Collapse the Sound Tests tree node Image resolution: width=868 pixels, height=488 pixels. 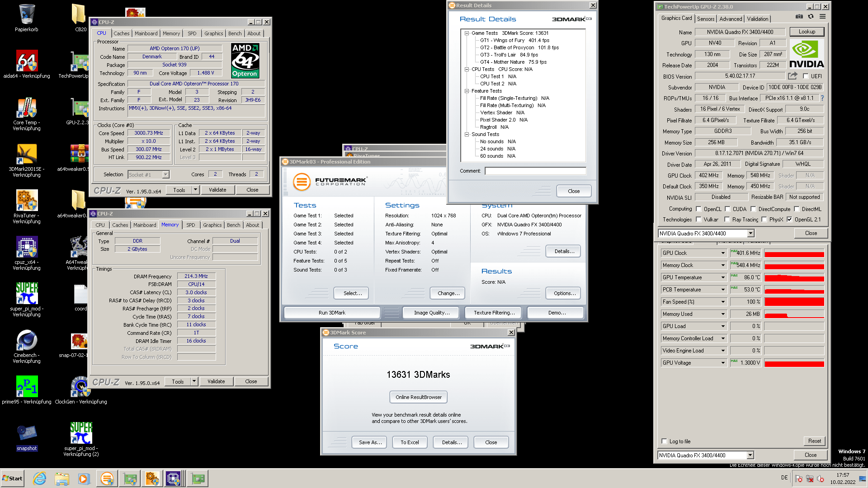pos(467,134)
